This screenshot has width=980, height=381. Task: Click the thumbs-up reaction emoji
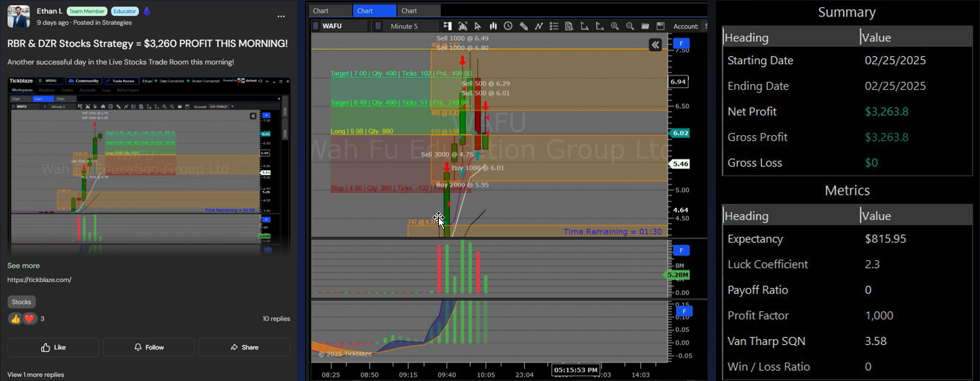click(x=14, y=319)
